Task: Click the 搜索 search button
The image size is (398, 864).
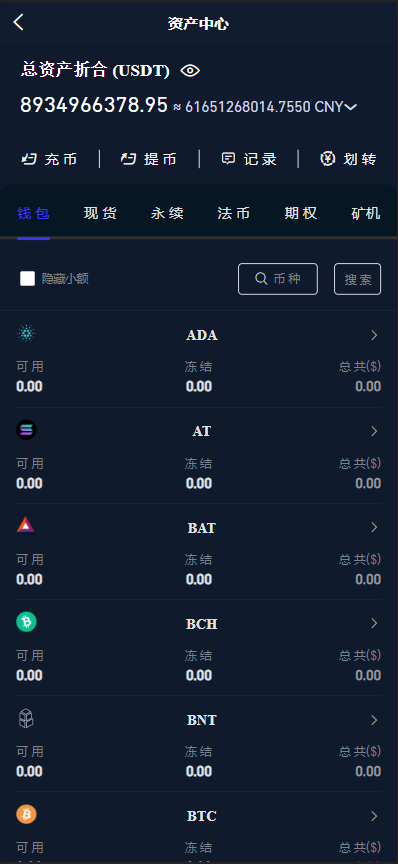Action: [358, 279]
